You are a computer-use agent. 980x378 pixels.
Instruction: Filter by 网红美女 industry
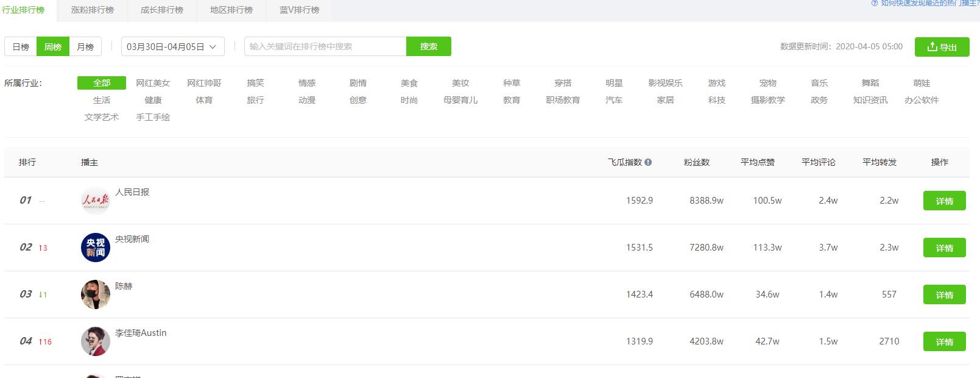153,83
